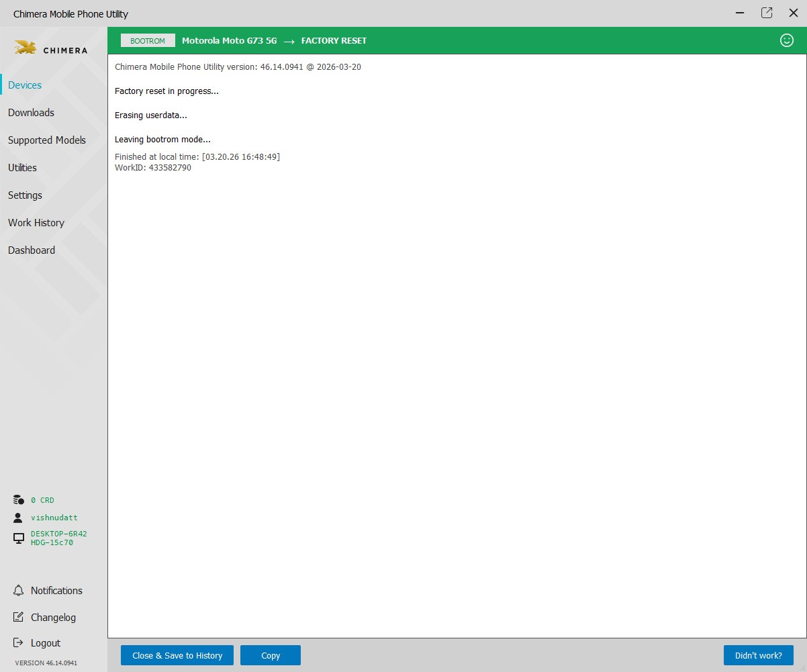Click the Factory reset in progress... line
Image resolution: width=807 pixels, height=672 pixels.
coord(167,91)
